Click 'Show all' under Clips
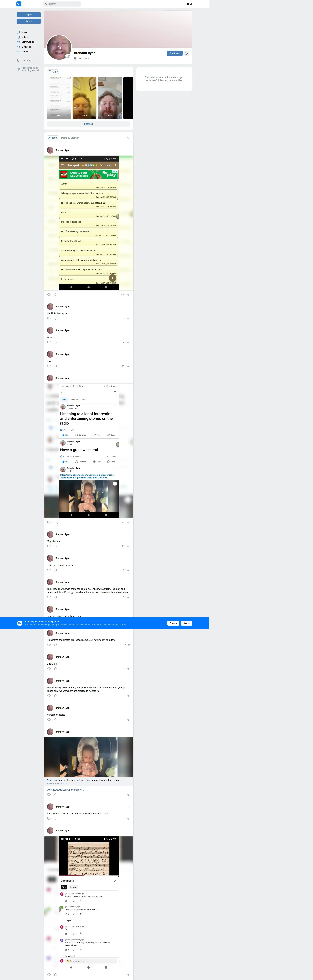This screenshot has height=980, width=313. [89, 124]
